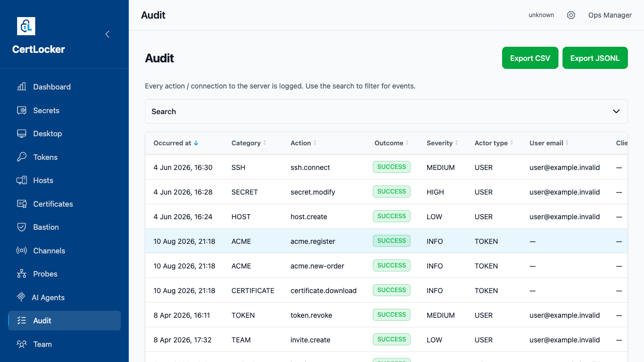Image resolution: width=644 pixels, height=362 pixels.
Task: Click the AI Agents icon
Action: [21, 297]
